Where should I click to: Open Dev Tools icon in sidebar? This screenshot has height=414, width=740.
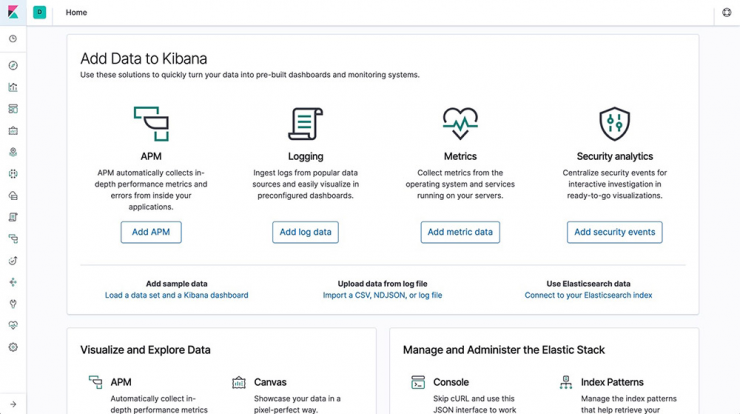(x=13, y=304)
